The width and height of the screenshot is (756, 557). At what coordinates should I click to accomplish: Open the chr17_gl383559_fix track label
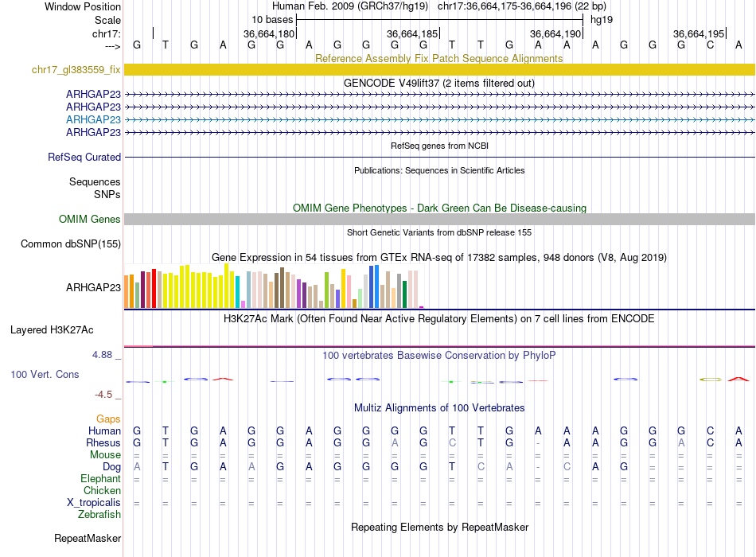coord(76,70)
